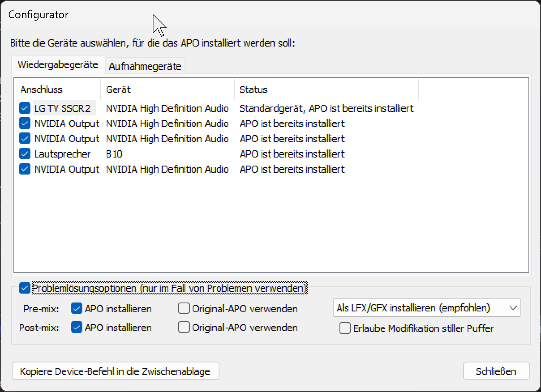This screenshot has height=392, width=541.
Task: Toggle the Problemlösungsoptionen checkbox
Action: point(24,288)
